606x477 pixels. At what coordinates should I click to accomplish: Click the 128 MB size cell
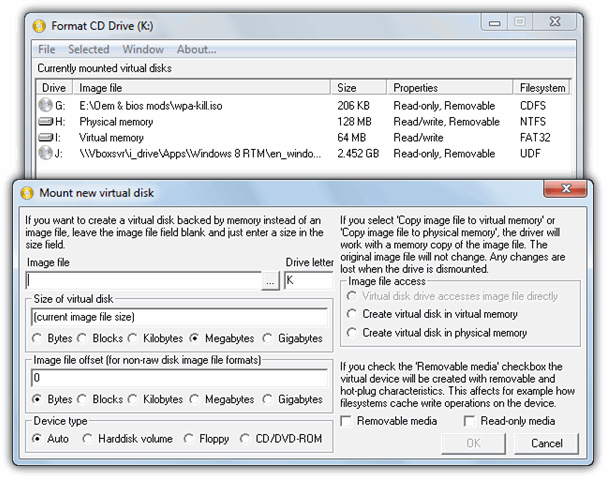click(354, 122)
